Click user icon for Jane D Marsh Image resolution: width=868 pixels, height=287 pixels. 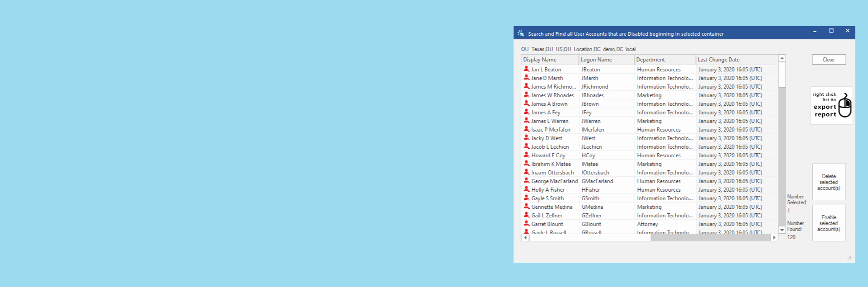coord(527,78)
